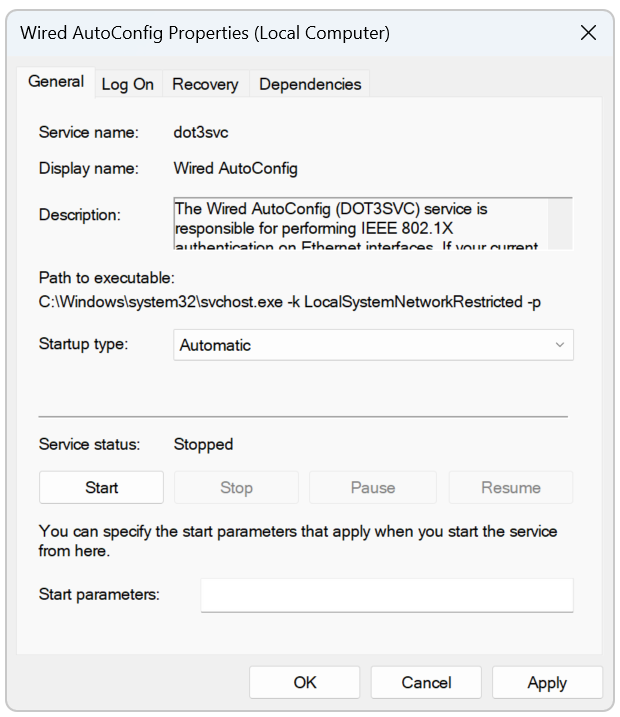Dismiss the dialog with Cancel
Screen dimensions: 620x717
coord(426,683)
